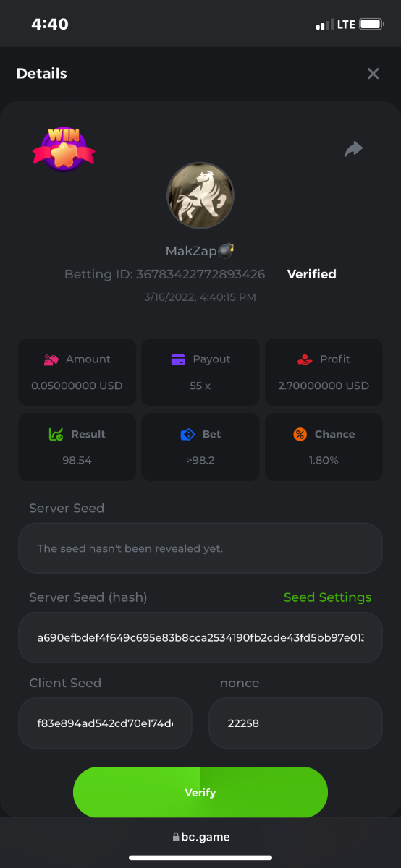Screen dimensions: 401x868
Task: Tap the blue Bet dice icon
Action: coord(187,435)
